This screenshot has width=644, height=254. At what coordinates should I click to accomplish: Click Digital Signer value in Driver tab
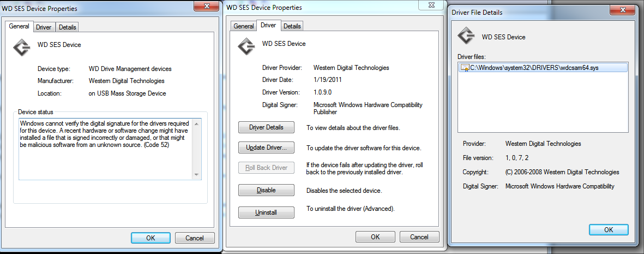click(368, 108)
